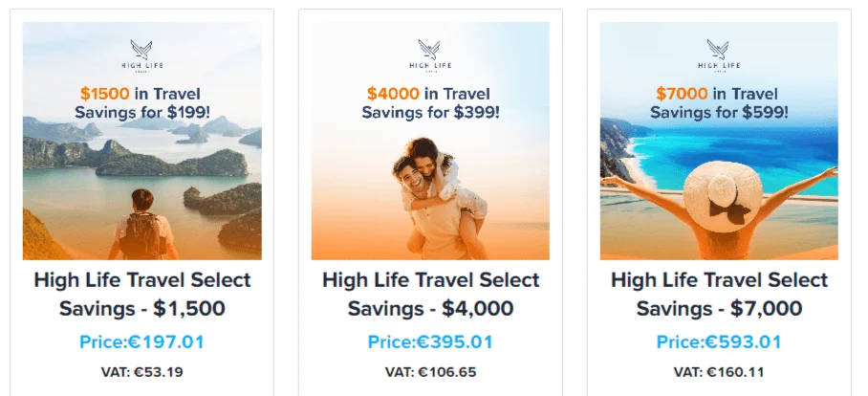Click the VAT: €106.65 text
This screenshot has height=396, width=868.
[430, 371]
